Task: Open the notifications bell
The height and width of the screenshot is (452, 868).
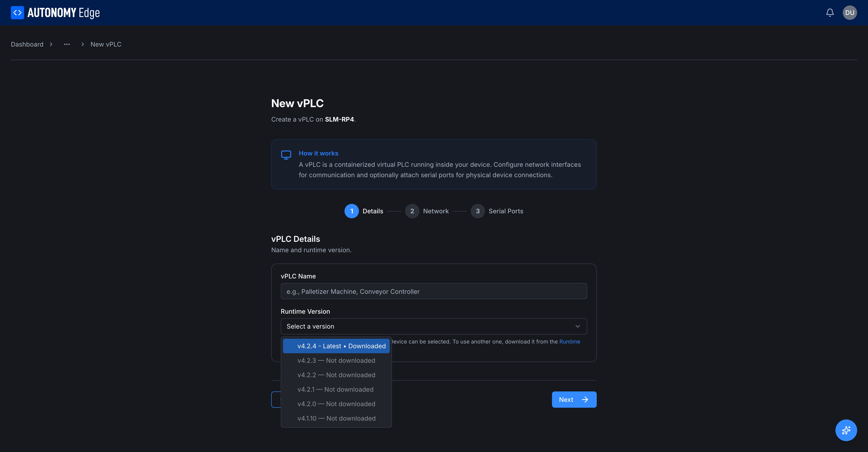Action: point(830,13)
